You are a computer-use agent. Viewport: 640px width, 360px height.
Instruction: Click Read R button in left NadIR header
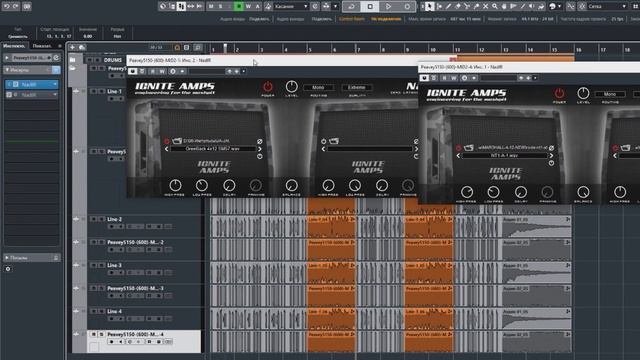tap(153, 71)
